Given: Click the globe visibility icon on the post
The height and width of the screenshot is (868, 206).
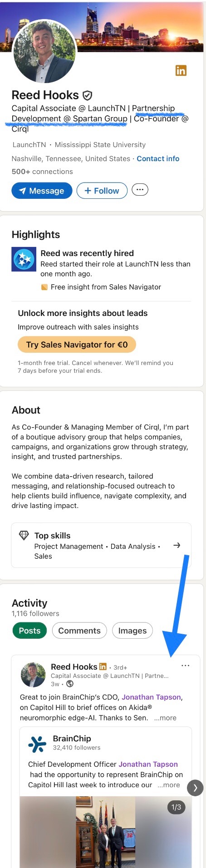Looking at the screenshot, I should (70, 684).
